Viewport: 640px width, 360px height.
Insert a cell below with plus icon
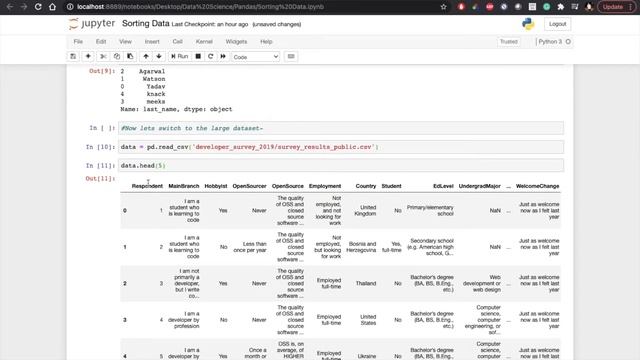88,56
